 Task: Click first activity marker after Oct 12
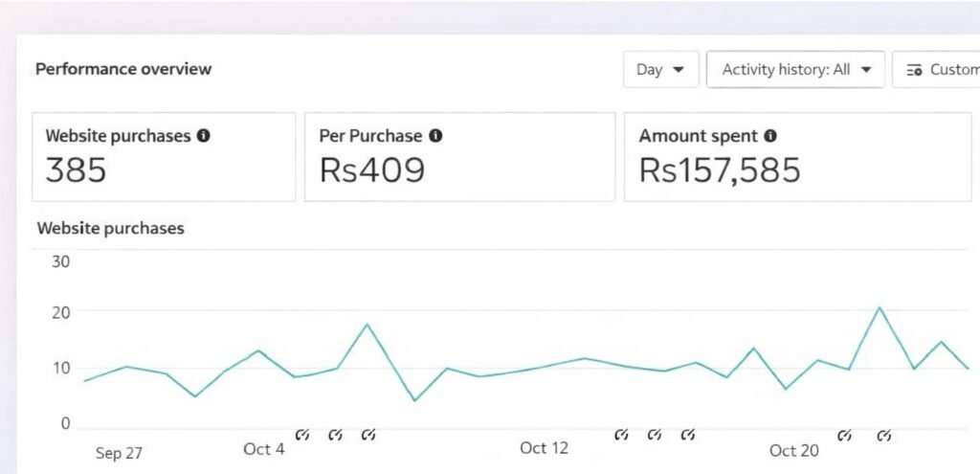pyautogui.click(x=621, y=435)
